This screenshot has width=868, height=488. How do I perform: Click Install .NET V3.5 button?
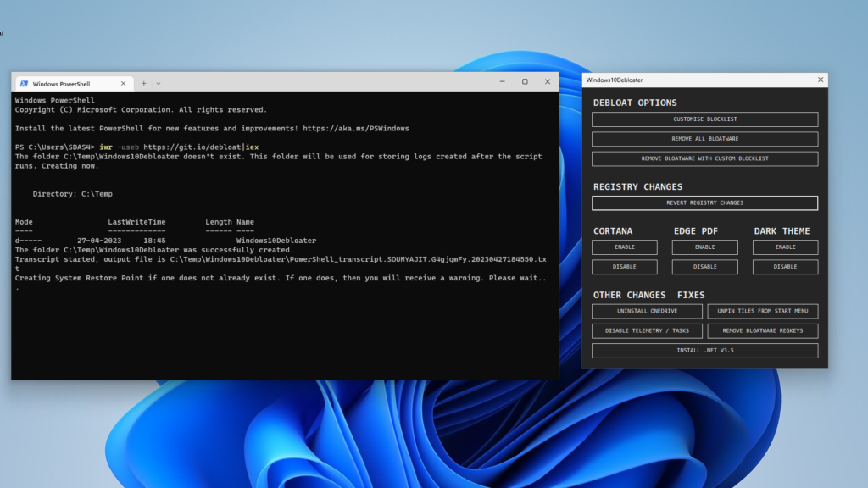point(704,350)
